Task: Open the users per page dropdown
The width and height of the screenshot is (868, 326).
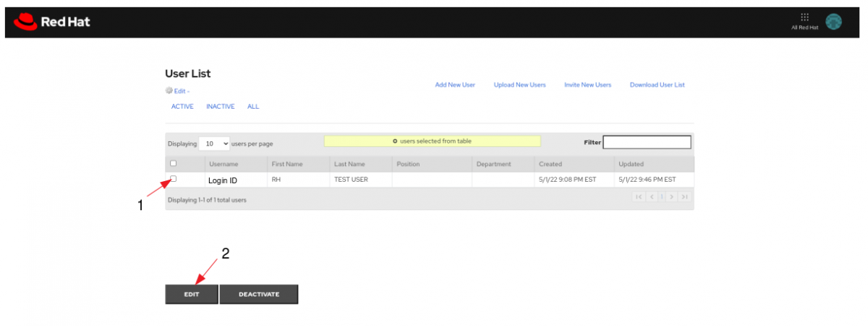Action: [214, 143]
